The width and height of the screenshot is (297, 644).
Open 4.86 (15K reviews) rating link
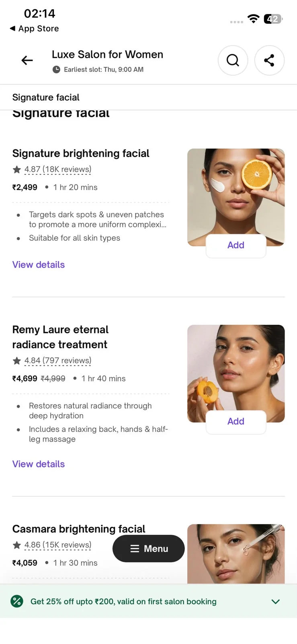pos(58,545)
